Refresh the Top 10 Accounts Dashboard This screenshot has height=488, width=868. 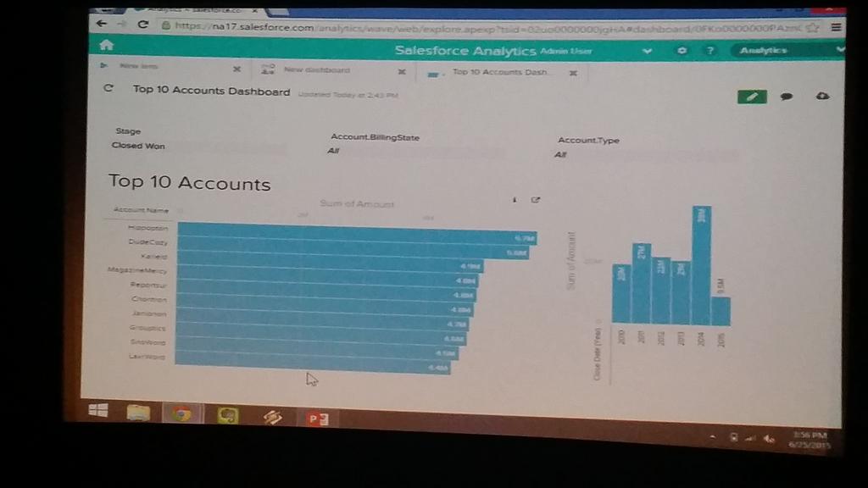coord(108,88)
